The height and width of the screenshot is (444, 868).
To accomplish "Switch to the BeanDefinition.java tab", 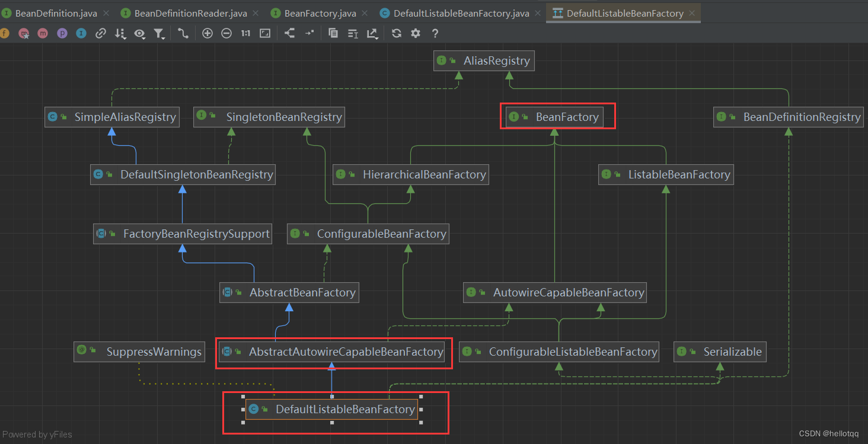I will click(56, 13).
